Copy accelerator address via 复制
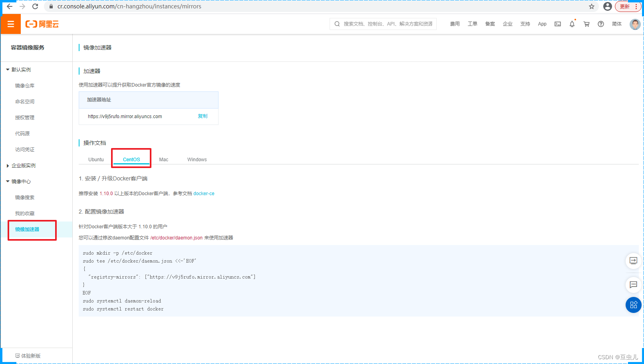The height and width of the screenshot is (364, 644). click(203, 116)
